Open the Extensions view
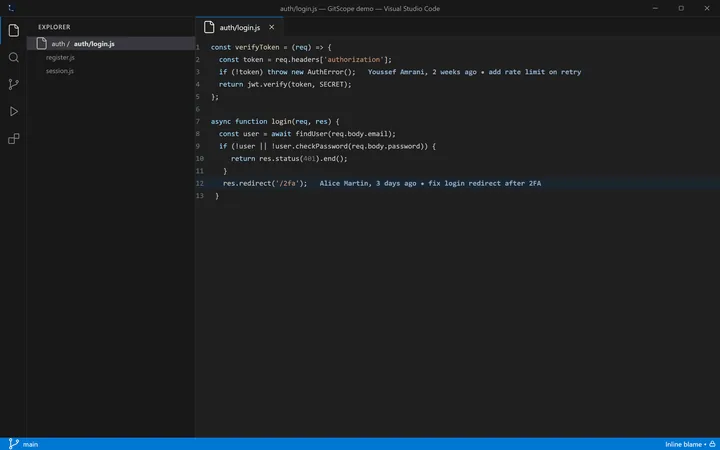 [14, 139]
